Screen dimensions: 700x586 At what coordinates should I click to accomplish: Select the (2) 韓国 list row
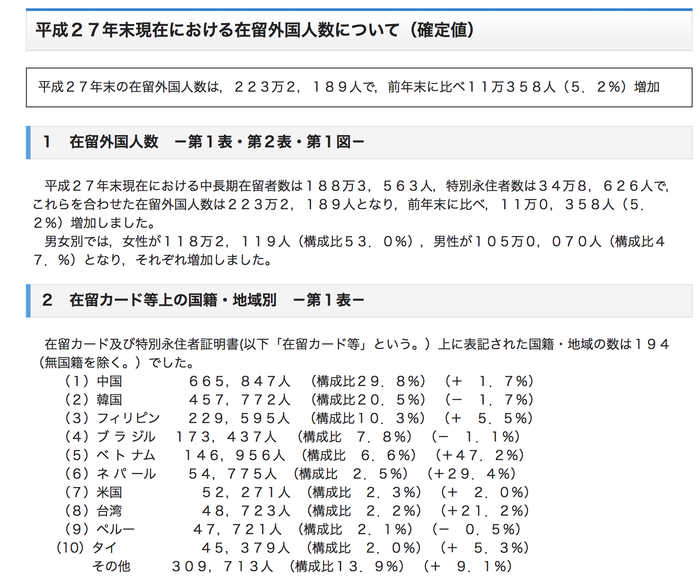pyautogui.click(x=299, y=400)
